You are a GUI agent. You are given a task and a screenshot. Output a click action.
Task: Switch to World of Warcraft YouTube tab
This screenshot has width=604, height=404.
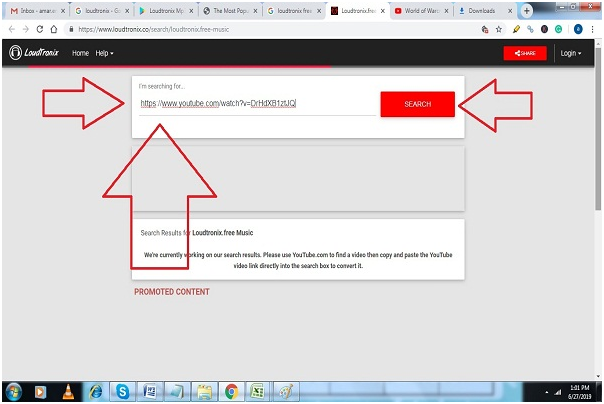tap(421, 11)
